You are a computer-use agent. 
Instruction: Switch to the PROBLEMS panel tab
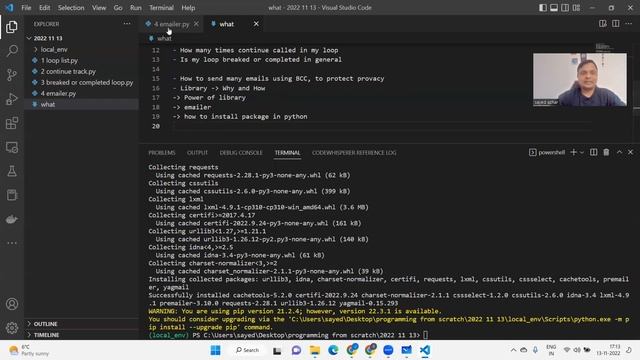162,153
